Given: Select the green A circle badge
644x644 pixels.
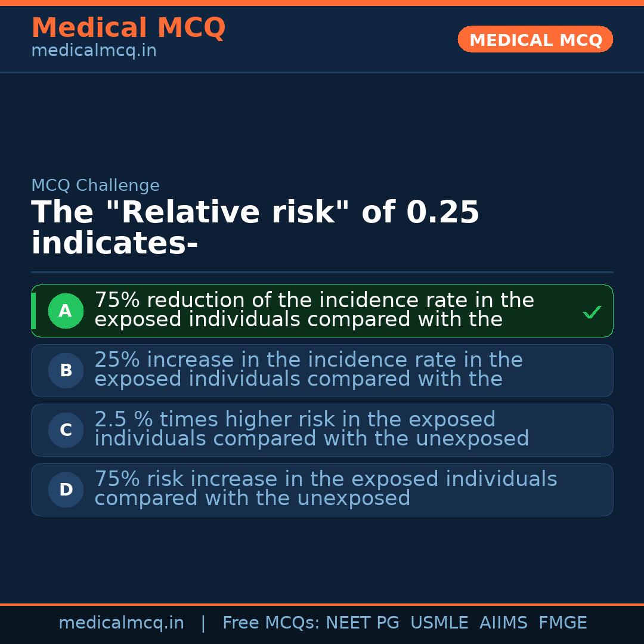Looking at the screenshot, I should 66,311.
